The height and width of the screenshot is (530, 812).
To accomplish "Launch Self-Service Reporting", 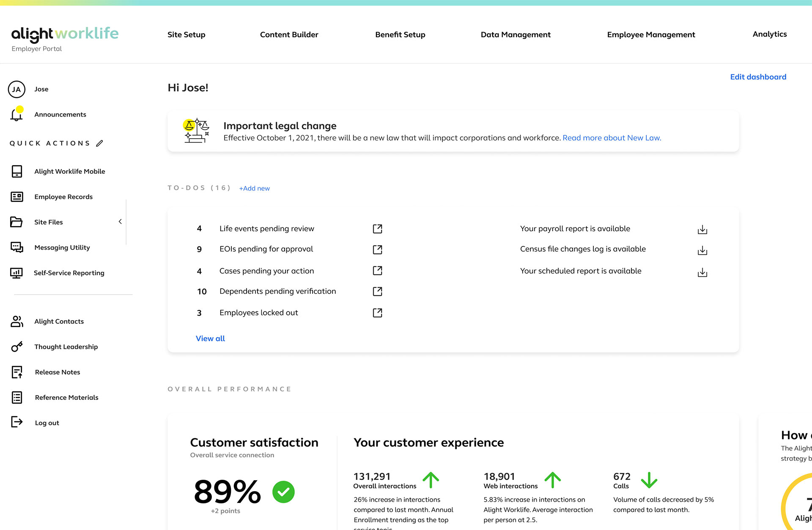I will [16, 273].
